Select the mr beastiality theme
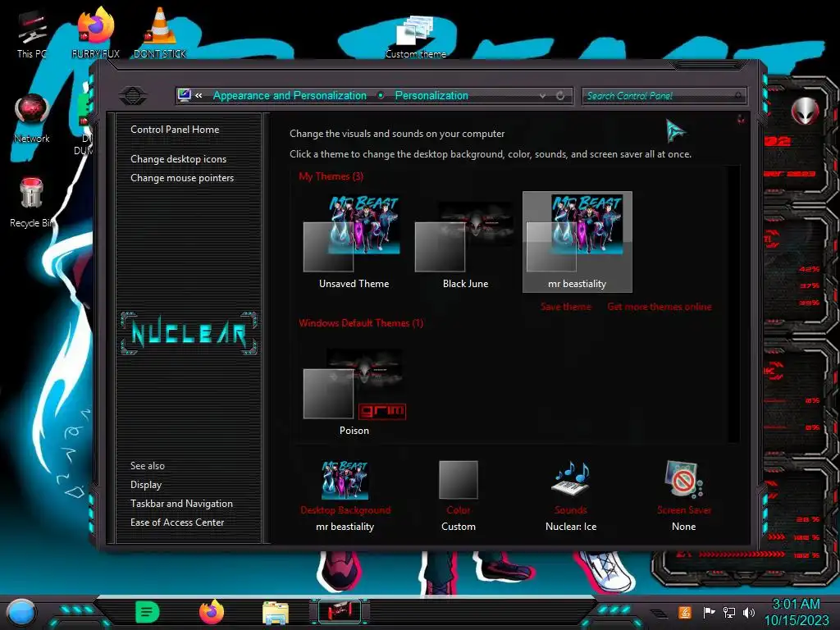The width and height of the screenshot is (840, 630). point(577,242)
